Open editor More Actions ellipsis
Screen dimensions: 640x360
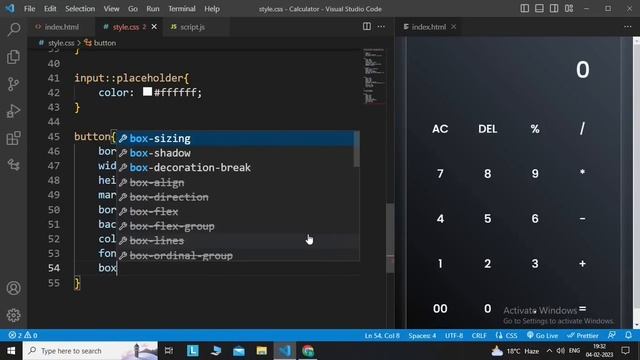click(x=381, y=27)
